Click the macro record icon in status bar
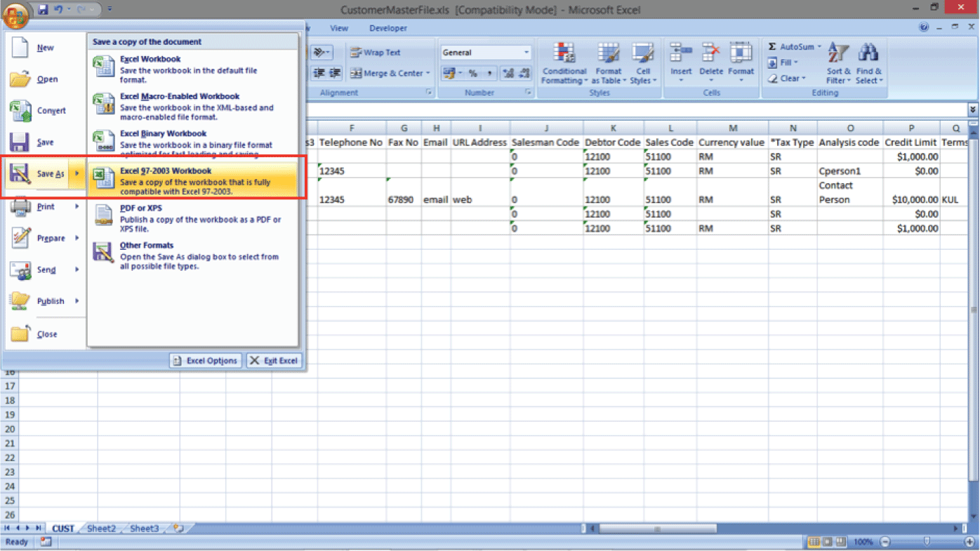Image resolution: width=980 pixels, height=551 pixels. (46, 542)
